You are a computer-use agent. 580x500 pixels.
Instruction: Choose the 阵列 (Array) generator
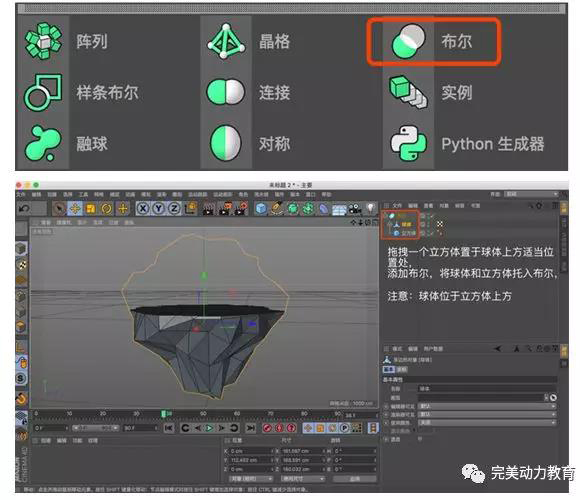point(43,41)
